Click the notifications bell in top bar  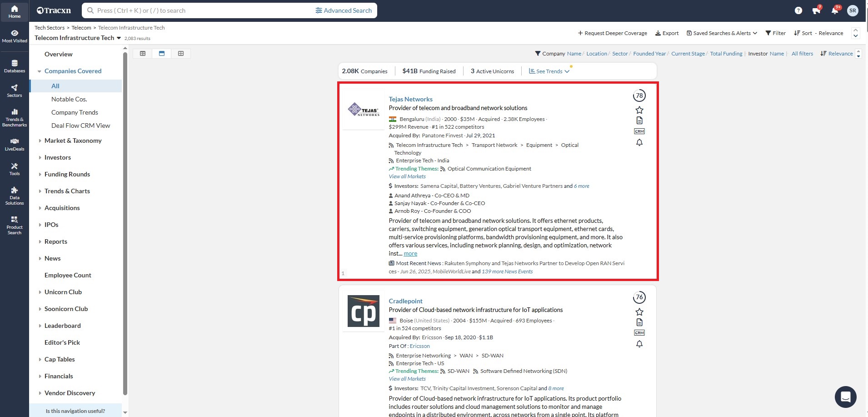[x=834, y=10]
